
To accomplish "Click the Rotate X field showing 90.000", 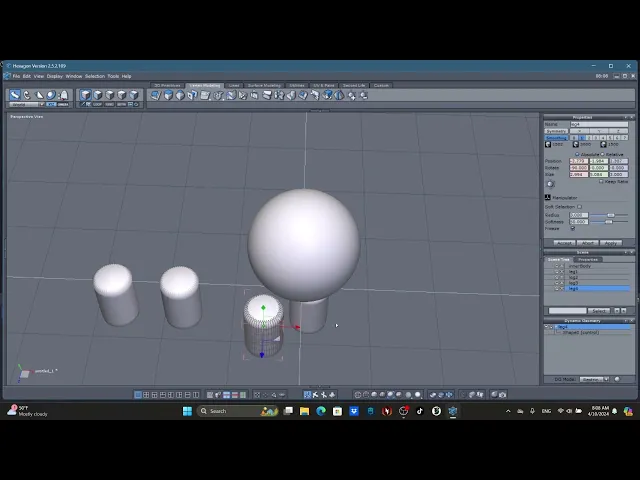I will click(x=578, y=168).
